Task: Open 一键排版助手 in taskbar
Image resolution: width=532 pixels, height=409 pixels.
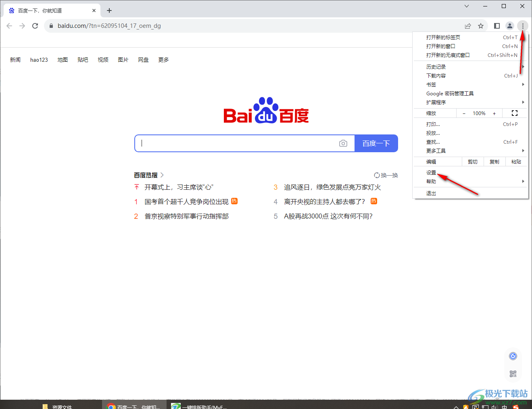Action: (x=199, y=406)
